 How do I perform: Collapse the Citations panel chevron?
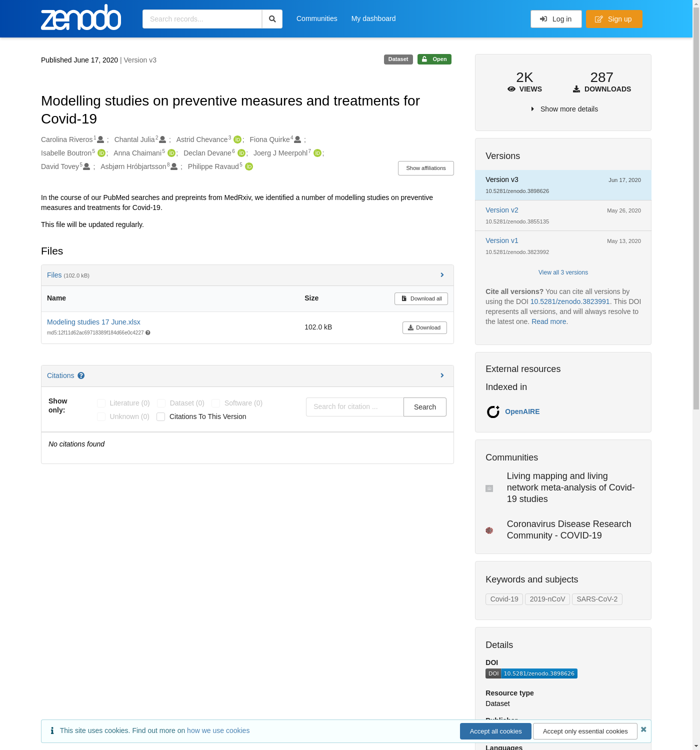(x=442, y=375)
